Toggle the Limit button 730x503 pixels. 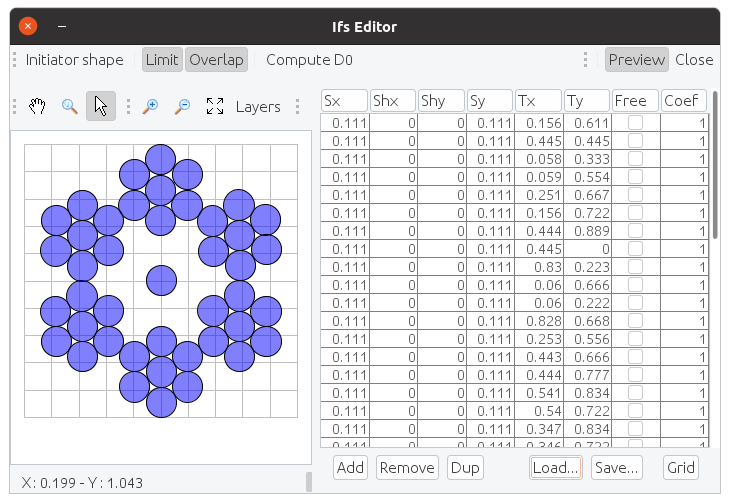(x=162, y=60)
